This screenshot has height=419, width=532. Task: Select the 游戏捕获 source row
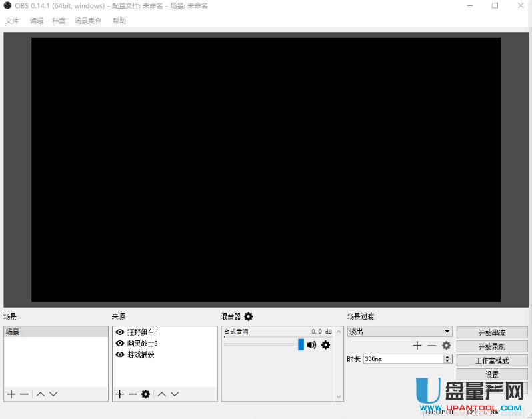click(165, 354)
